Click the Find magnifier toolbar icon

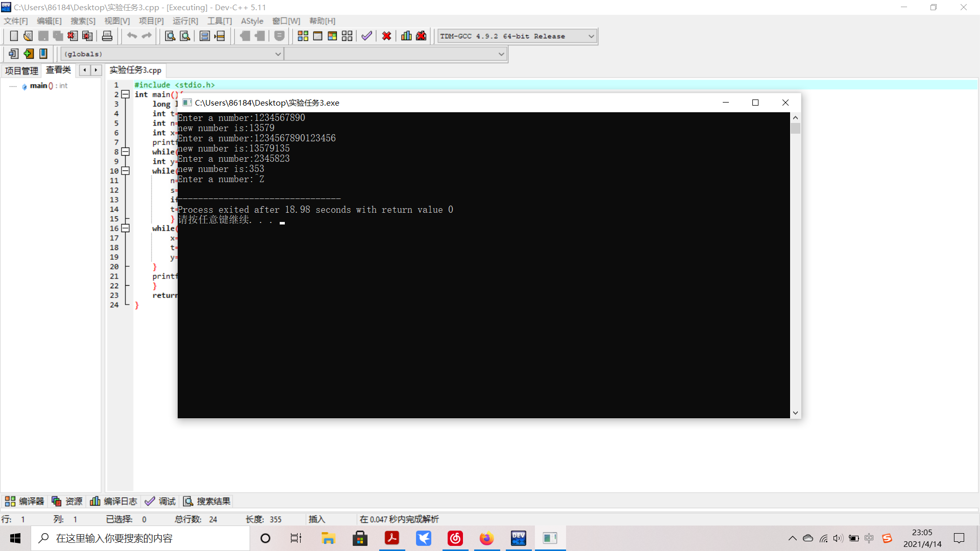pyautogui.click(x=170, y=36)
